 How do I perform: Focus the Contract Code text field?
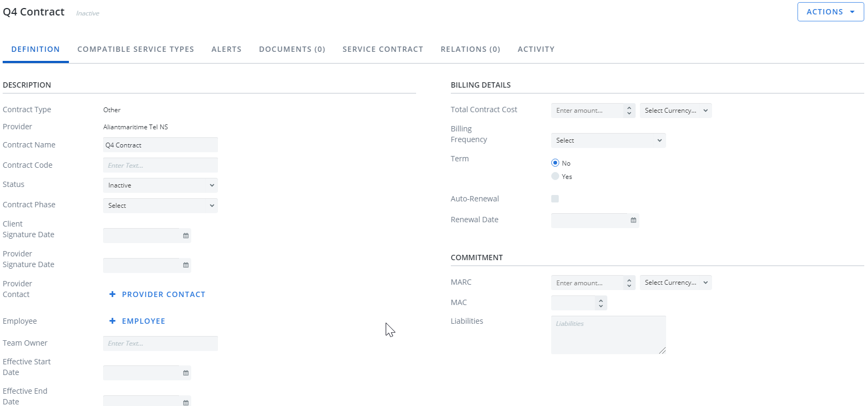click(160, 166)
